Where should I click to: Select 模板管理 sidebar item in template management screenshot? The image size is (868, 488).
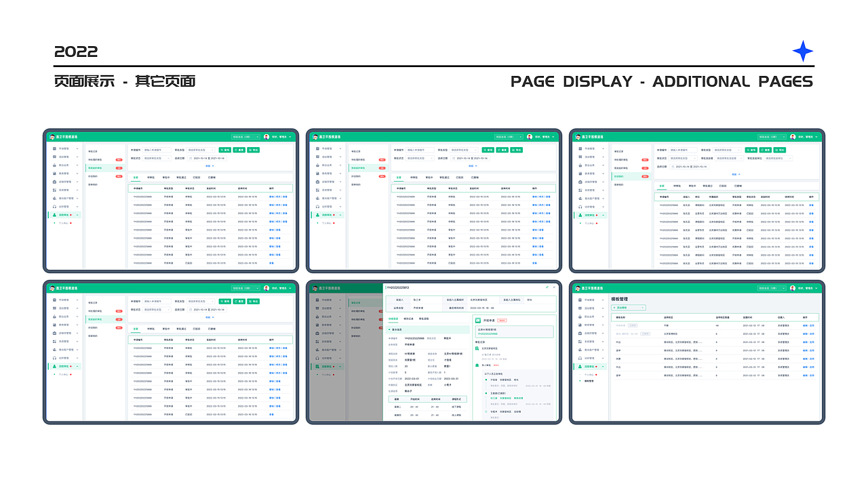[589, 381]
